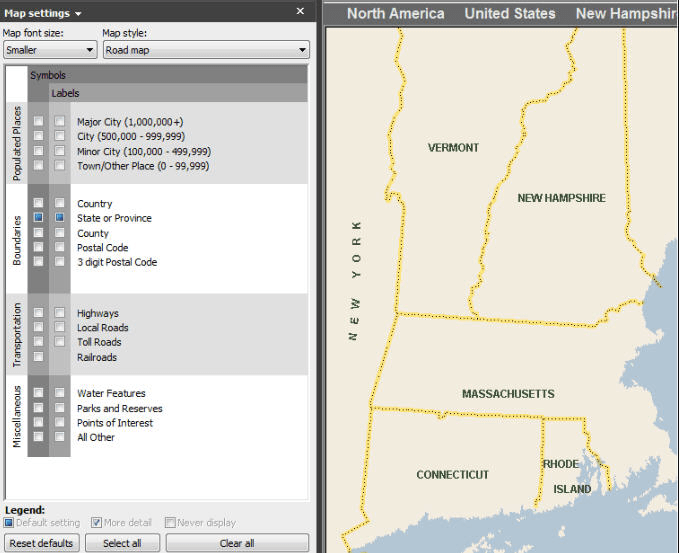Select United States in map breadcrumb
Viewport: 681px width, 553px height.
tap(510, 13)
